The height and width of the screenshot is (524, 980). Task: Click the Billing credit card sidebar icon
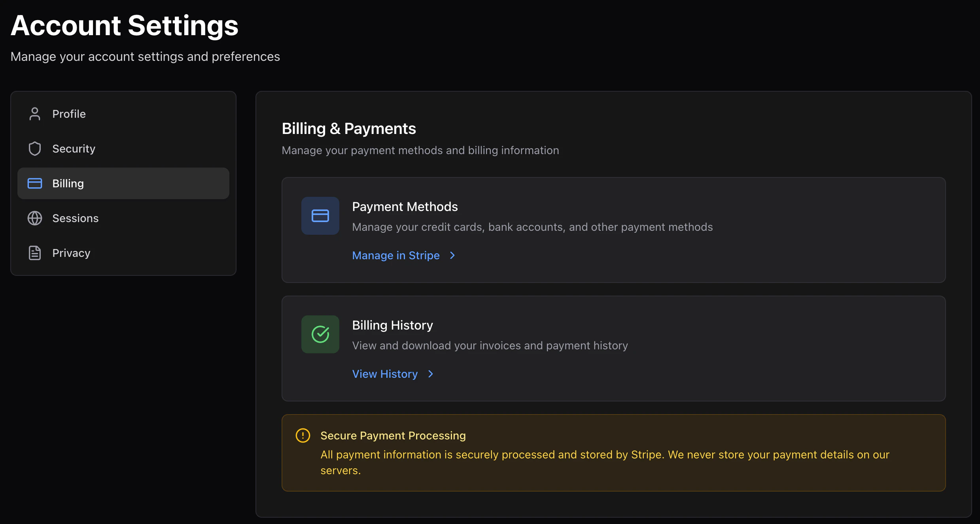click(x=35, y=183)
